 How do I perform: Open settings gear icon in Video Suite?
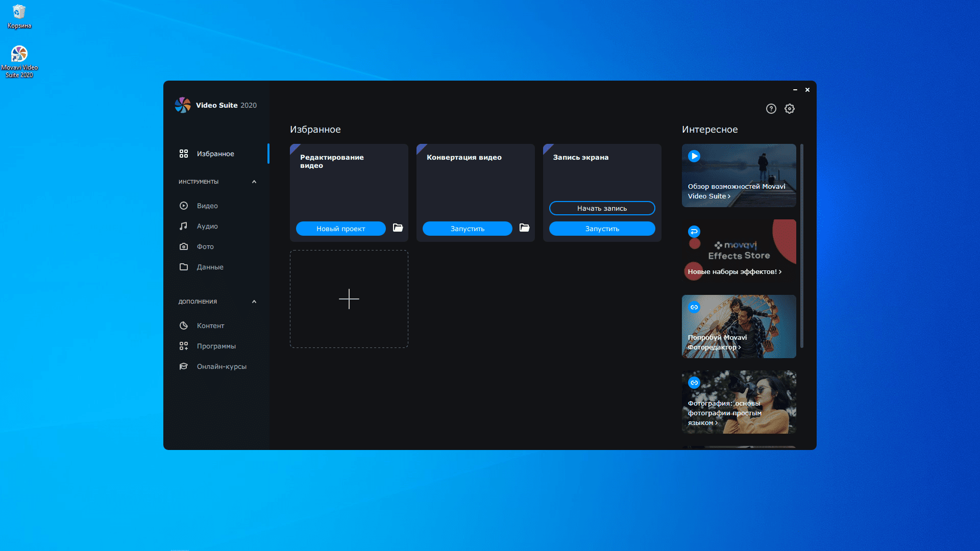tap(790, 109)
